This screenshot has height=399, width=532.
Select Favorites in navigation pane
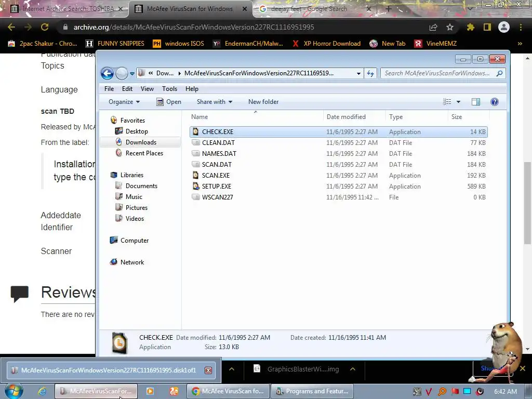128,121
